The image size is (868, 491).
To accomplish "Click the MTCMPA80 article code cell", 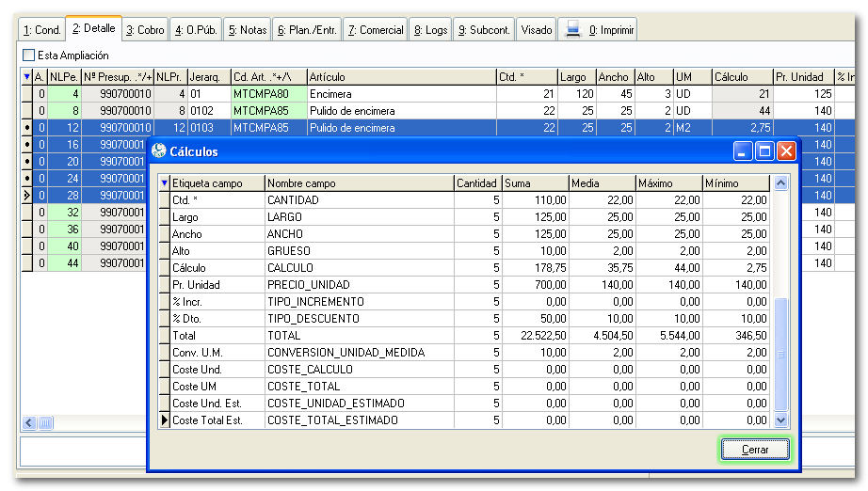I will (x=268, y=94).
